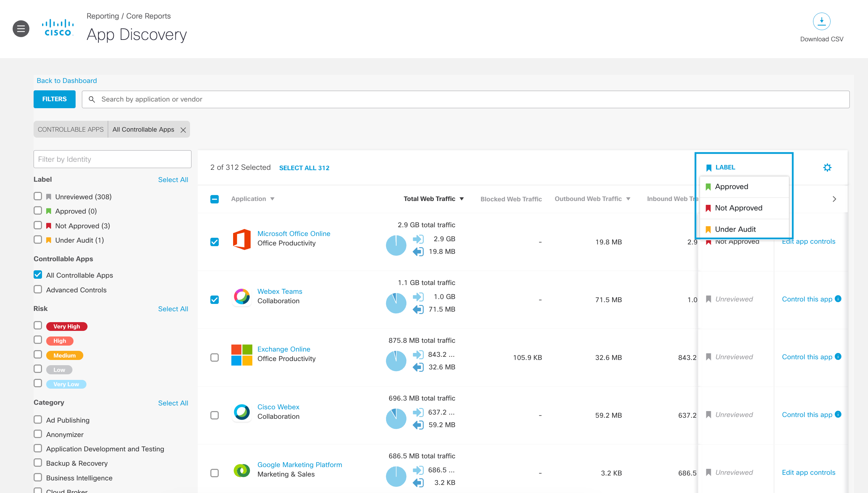This screenshot has width=868, height=493.
Task: Enable the Advanced Controls checkbox
Action: tap(38, 289)
